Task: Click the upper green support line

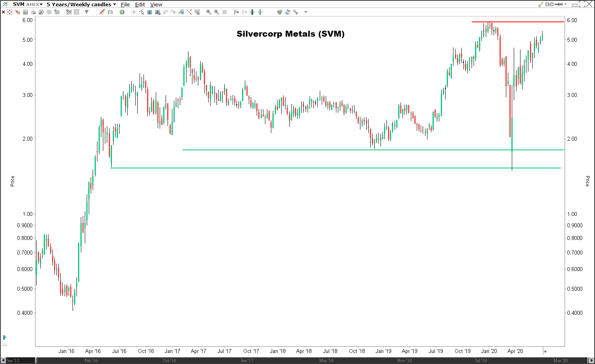Action: tap(373, 150)
